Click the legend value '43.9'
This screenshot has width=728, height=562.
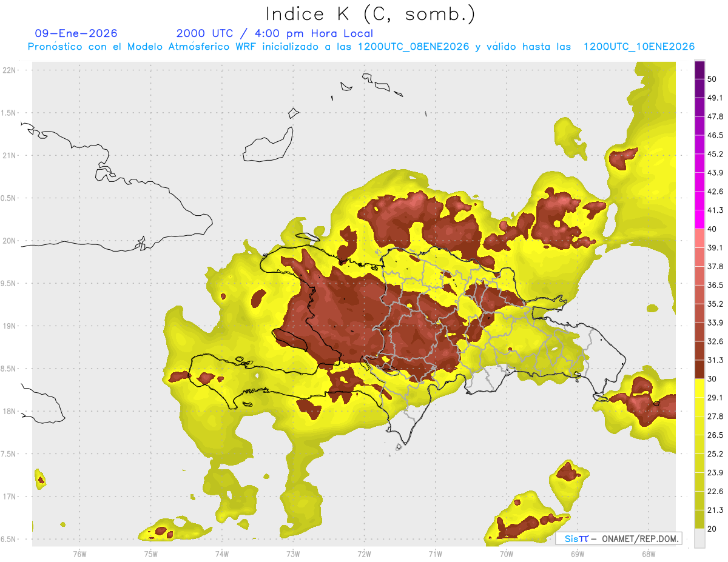[x=715, y=173]
